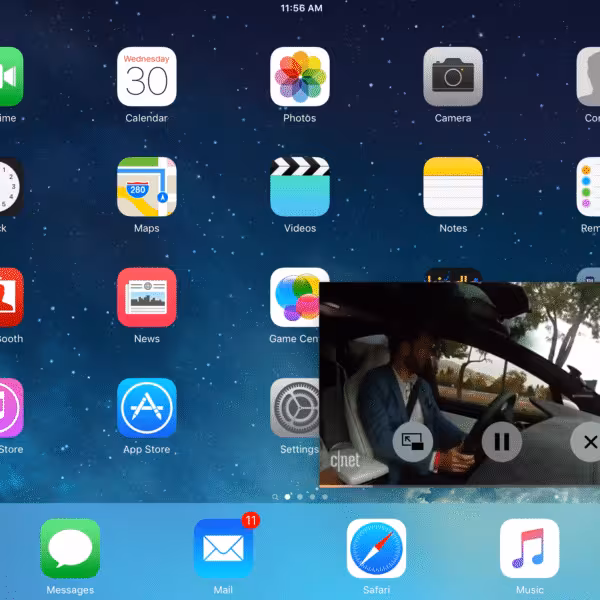The image size is (600, 600).
Task: Tap the picture-in-picture video frame
Action: point(460,385)
